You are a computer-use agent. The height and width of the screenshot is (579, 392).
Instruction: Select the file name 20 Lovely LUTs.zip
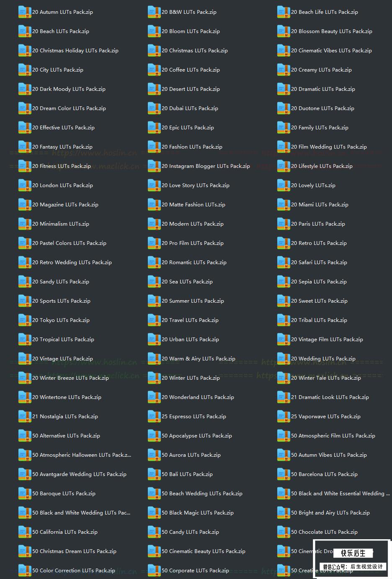(313, 185)
